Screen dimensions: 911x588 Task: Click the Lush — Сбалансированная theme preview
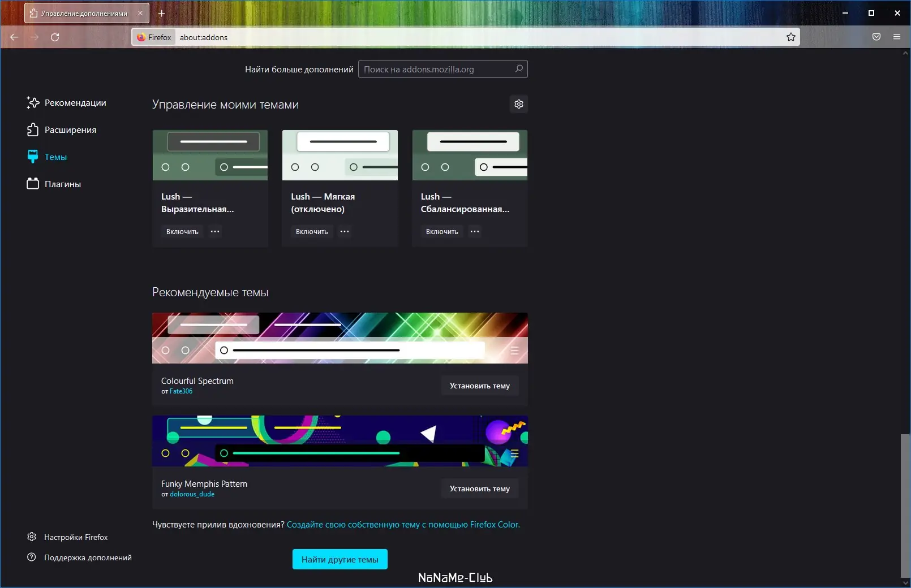(x=470, y=155)
